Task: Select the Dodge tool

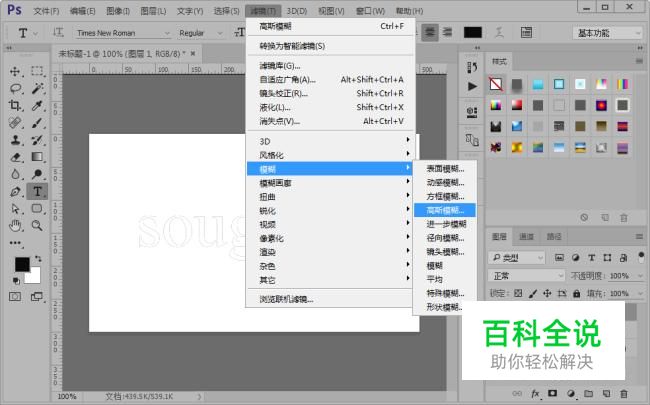Action: (x=37, y=174)
